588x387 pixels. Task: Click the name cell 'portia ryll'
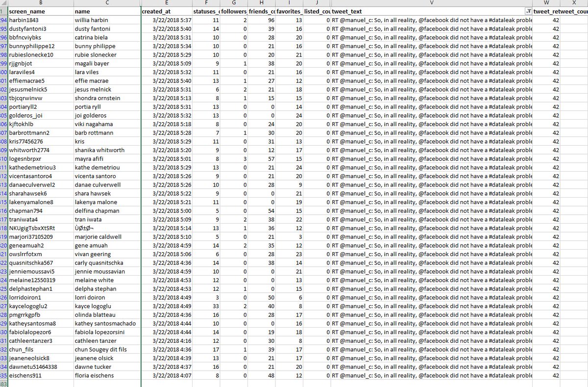(x=107, y=106)
